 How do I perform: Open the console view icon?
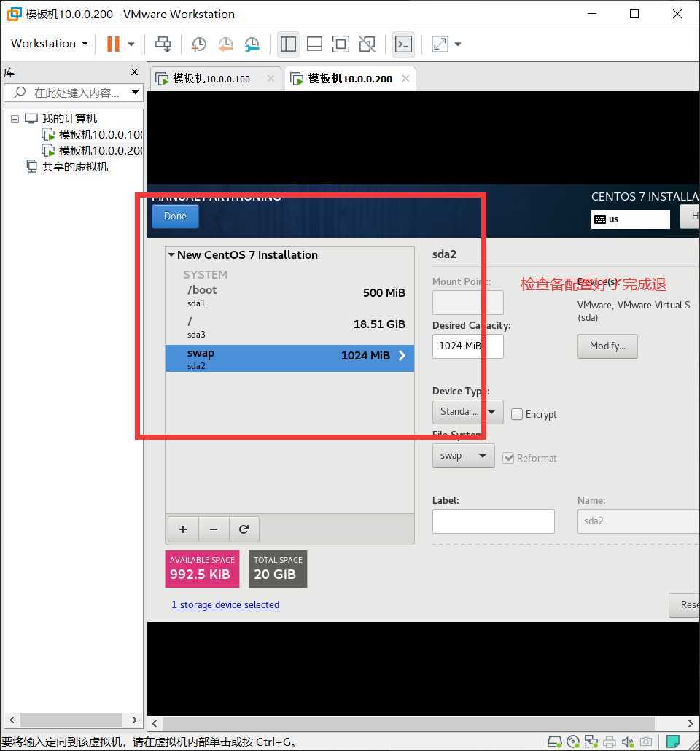403,44
